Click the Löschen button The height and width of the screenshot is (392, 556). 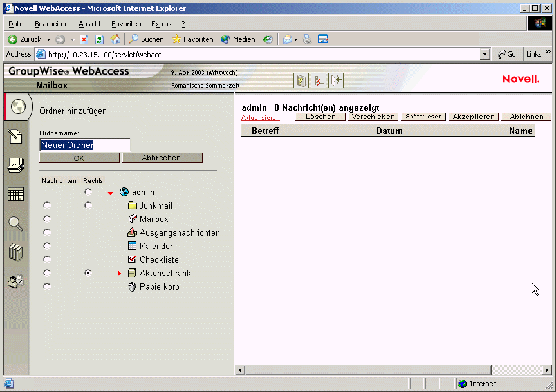coord(320,117)
